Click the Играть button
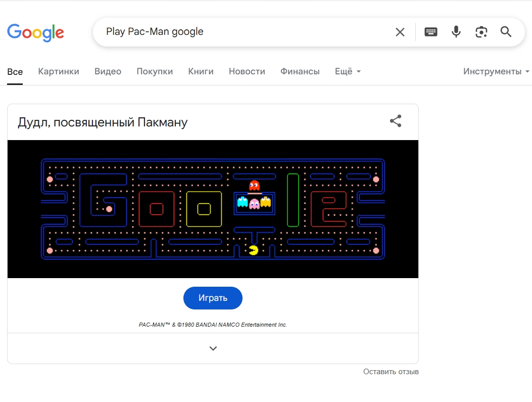532x402 pixels. coord(213,298)
